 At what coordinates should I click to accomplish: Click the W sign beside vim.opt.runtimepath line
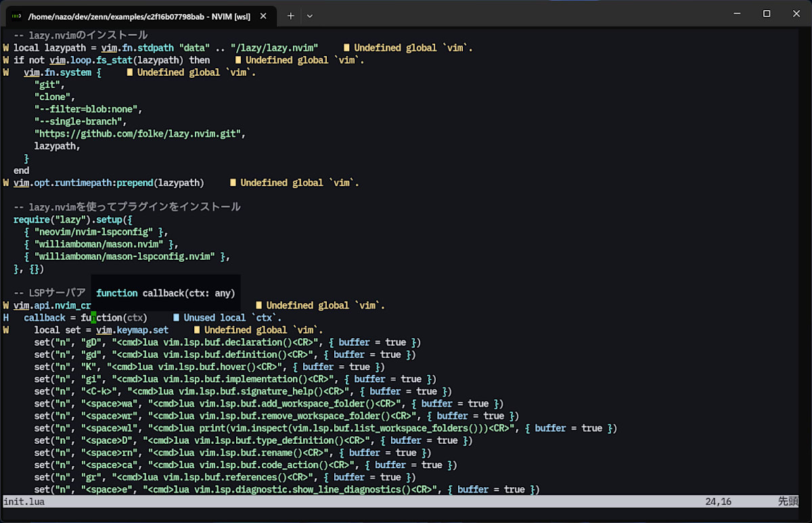[x=6, y=183]
